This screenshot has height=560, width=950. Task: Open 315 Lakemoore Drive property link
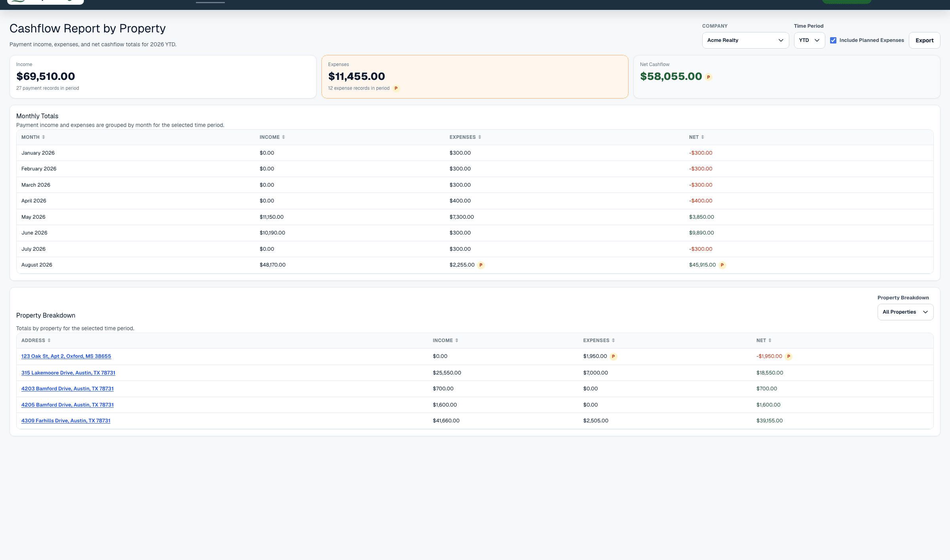pos(68,373)
